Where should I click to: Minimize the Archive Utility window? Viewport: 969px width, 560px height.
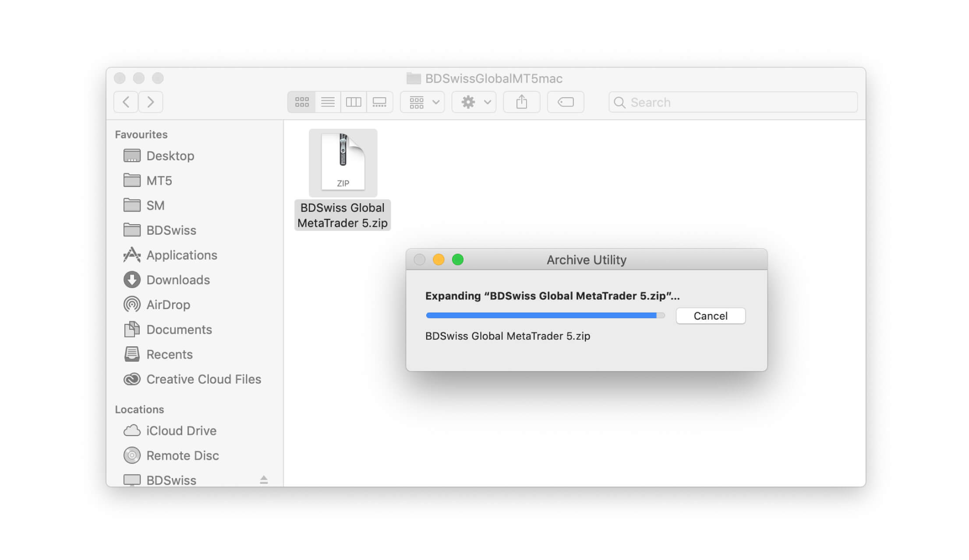(439, 260)
